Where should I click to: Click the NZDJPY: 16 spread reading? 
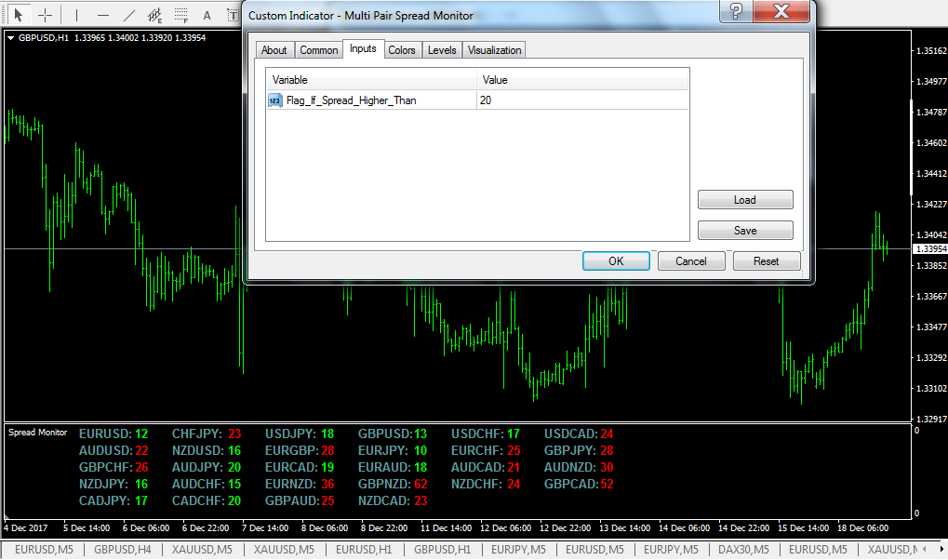click(113, 484)
